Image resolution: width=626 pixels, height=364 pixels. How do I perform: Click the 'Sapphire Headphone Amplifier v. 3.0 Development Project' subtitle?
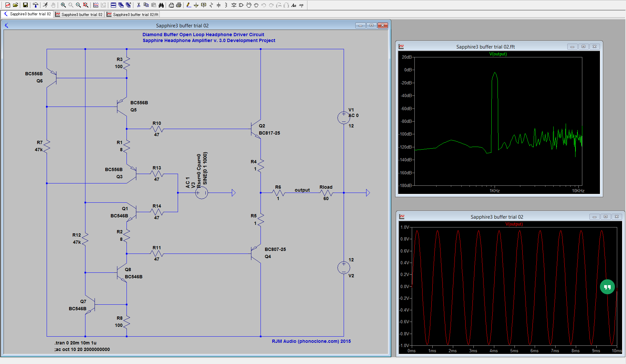209,40
